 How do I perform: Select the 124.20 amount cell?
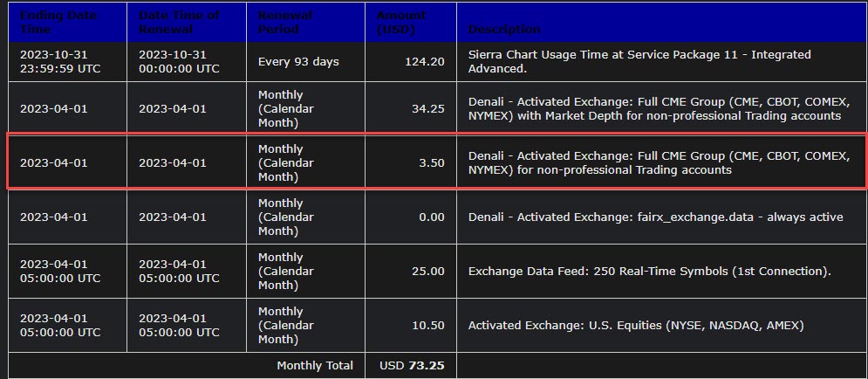(x=425, y=61)
